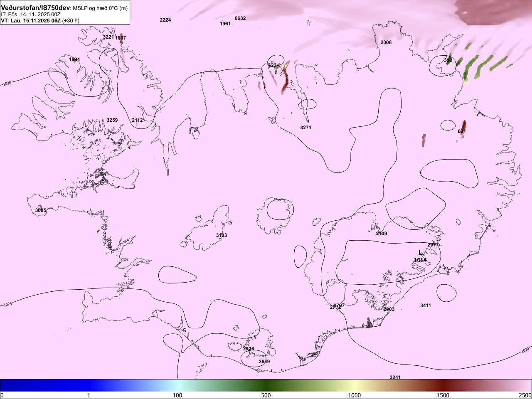Click the map label 3411
532x399 pixels.
(426, 305)
